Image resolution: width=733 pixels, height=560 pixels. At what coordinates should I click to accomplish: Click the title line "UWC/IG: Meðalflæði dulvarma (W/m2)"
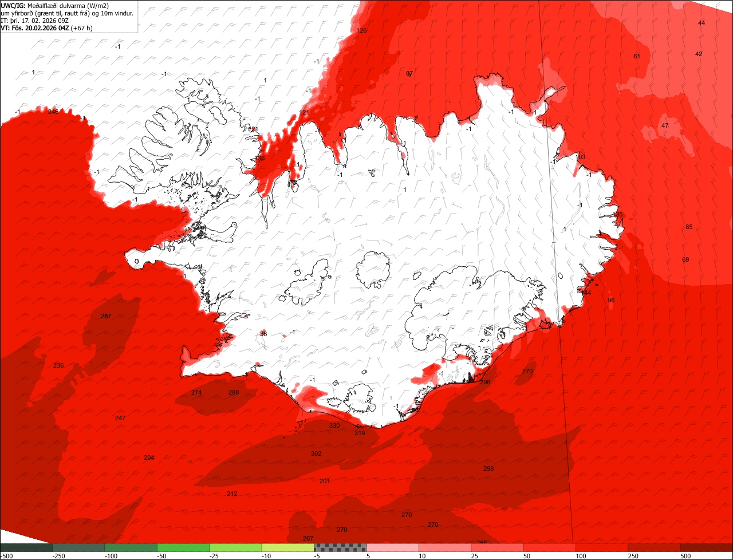(x=55, y=6)
